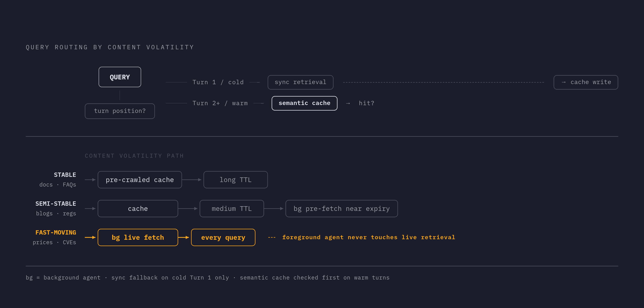This screenshot has height=308, width=644.
Task: Click the arrow before 'medium TTL'
Action: tap(188, 209)
